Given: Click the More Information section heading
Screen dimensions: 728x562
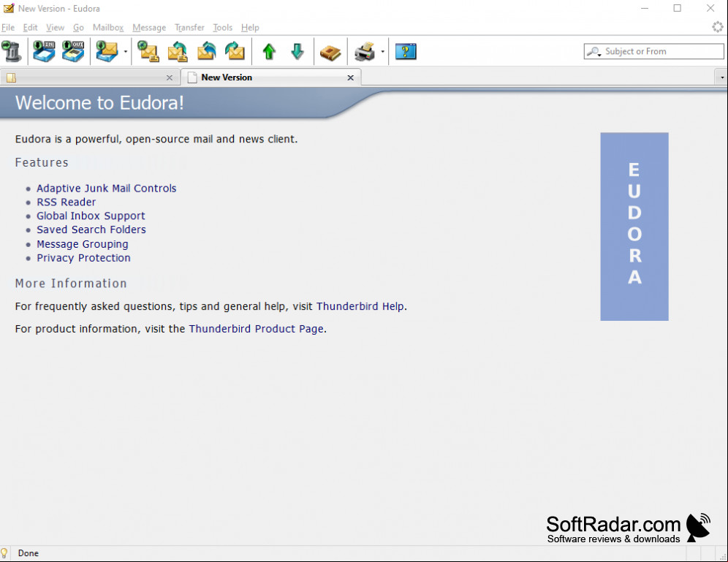Looking at the screenshot, I should (71, 284).
